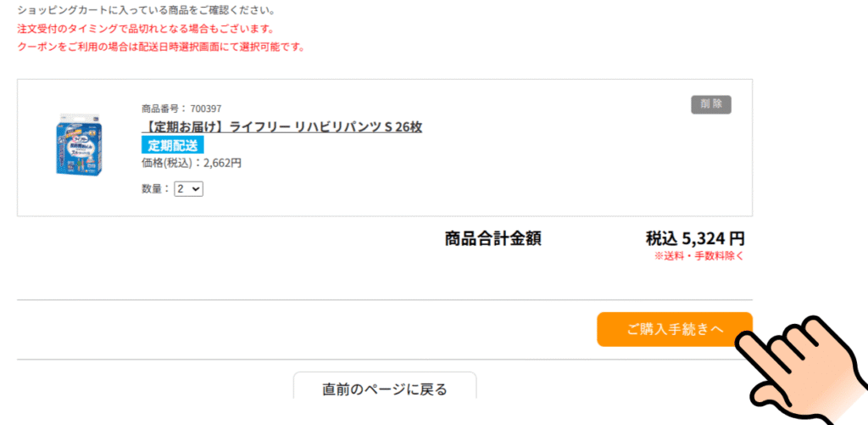The height and width of the screenshot is (425, 868).
Task: Click the gray 削除 delete button
Action: click(711, 104)
